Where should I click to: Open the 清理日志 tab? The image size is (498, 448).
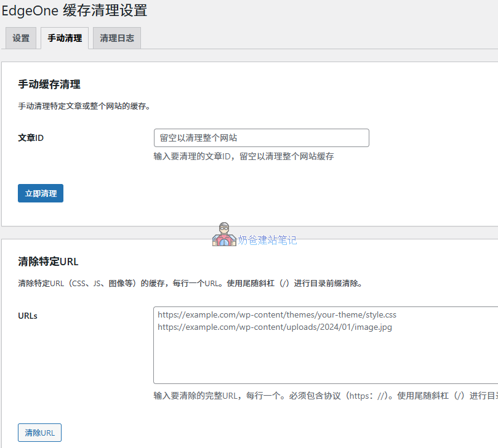[x=116, y=38]
